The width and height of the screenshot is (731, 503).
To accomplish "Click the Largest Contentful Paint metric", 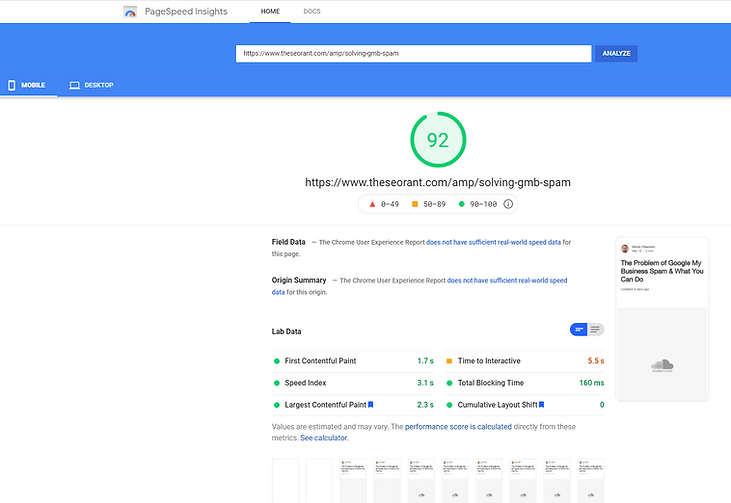I will tap(353, 405).
